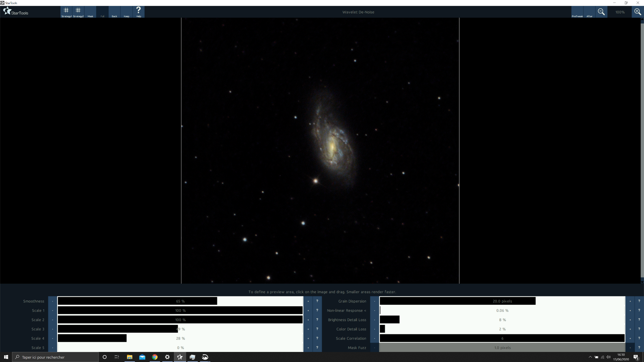Keep the de-noise result
644x362 pixels.
[x=126, y=12]
